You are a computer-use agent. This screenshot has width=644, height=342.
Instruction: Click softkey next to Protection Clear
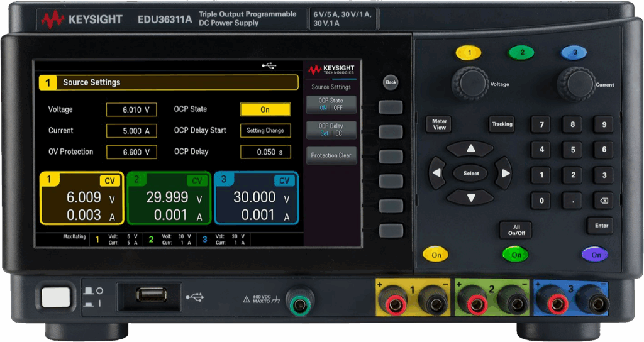391,157
